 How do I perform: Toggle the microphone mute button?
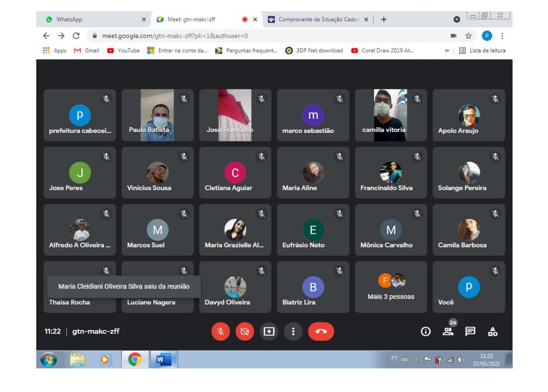pyautogui.click(x=221, y=331)
